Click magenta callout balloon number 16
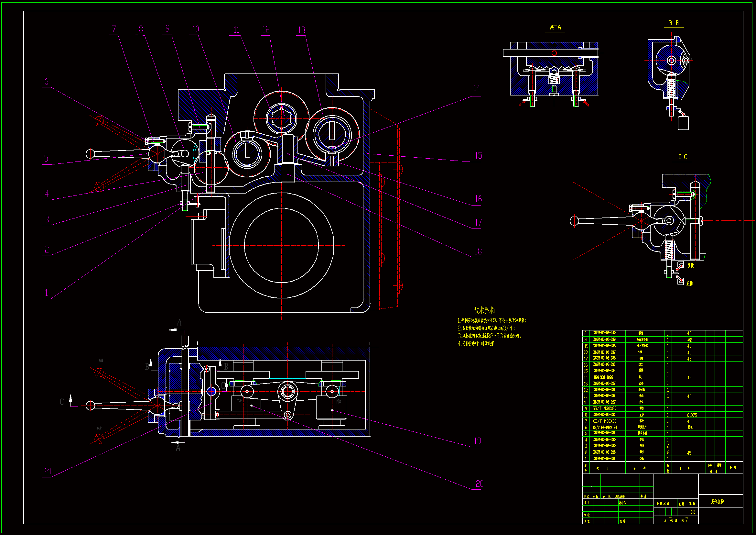The width and height of the screenshot is (756, 535). pos(479,199)
